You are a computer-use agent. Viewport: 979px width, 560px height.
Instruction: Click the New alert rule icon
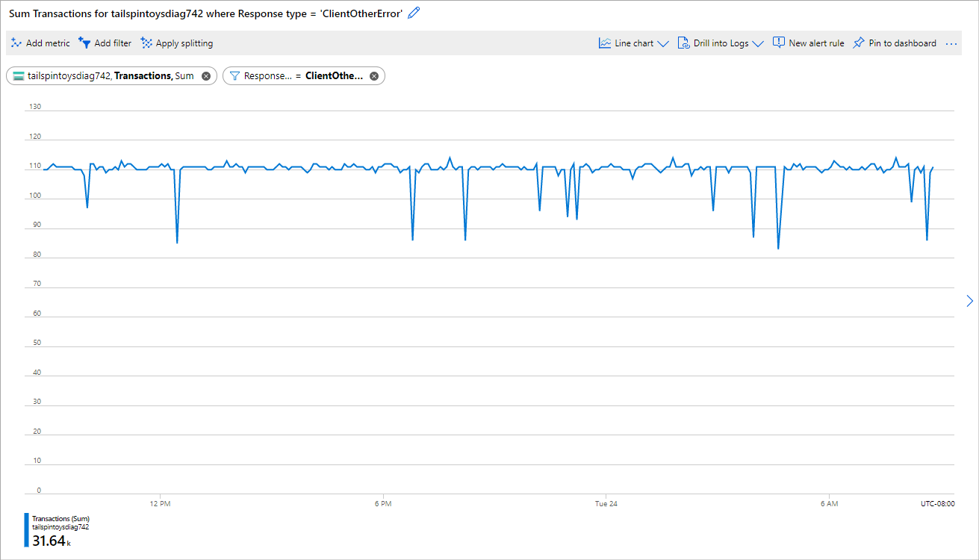779,43
